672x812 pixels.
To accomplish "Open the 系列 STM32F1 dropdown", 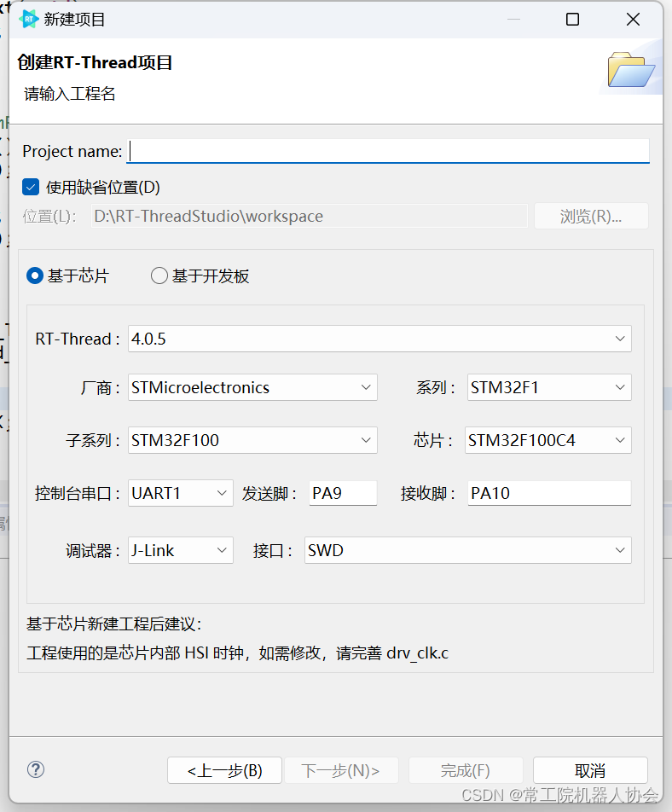I will point(549,387).
